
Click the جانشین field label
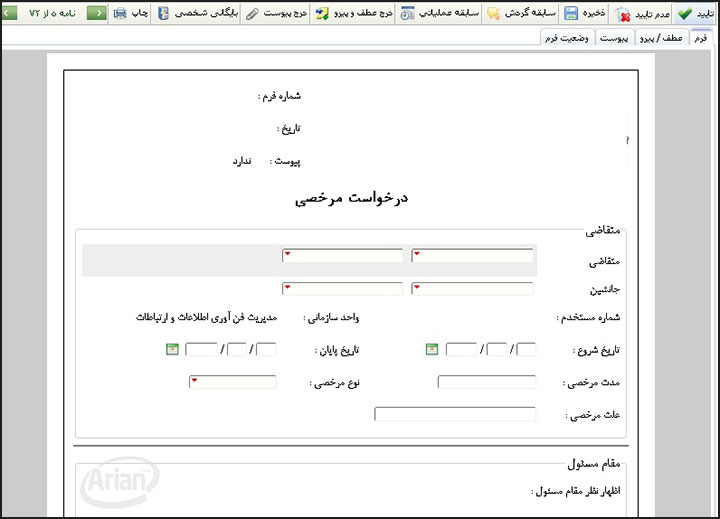click(605, 289)
